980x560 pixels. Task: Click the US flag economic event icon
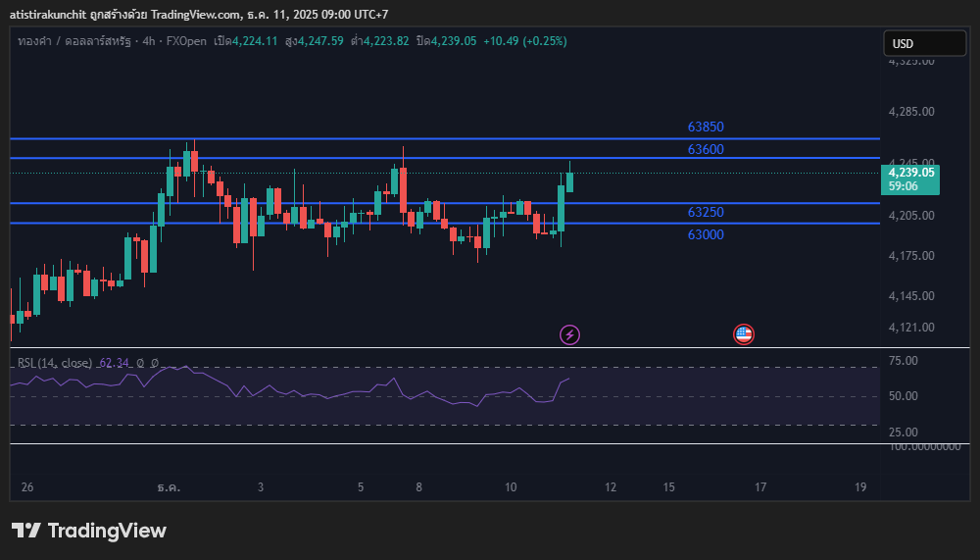(x=744, y=335)
